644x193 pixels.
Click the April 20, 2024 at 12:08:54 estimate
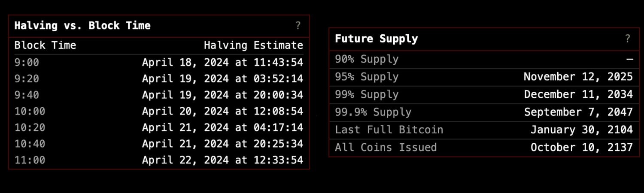click(x=222, y=112)
